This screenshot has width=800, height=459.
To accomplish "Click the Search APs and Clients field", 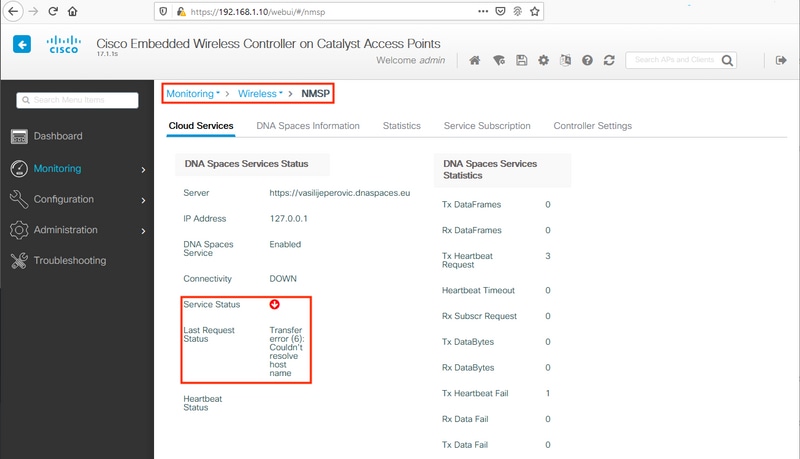I will click(x=673, y=60).
